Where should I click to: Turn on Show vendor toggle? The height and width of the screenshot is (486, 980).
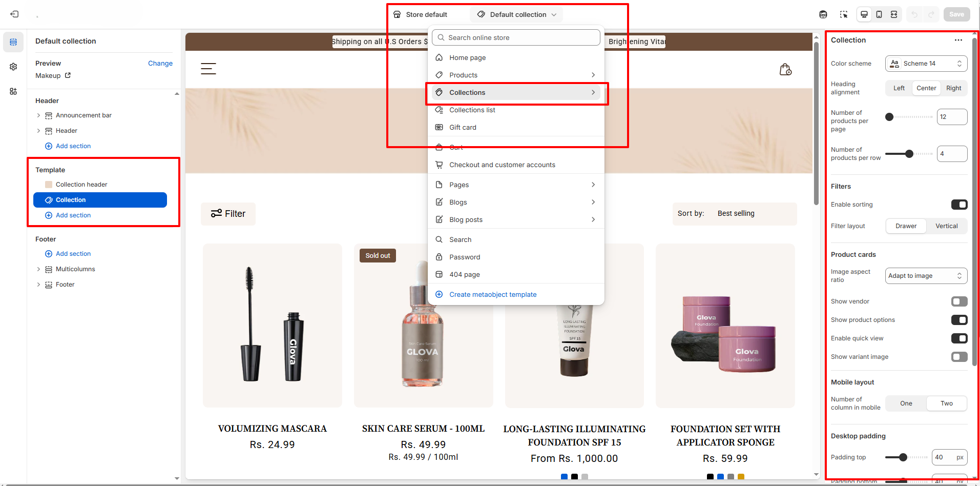[959, 301]
